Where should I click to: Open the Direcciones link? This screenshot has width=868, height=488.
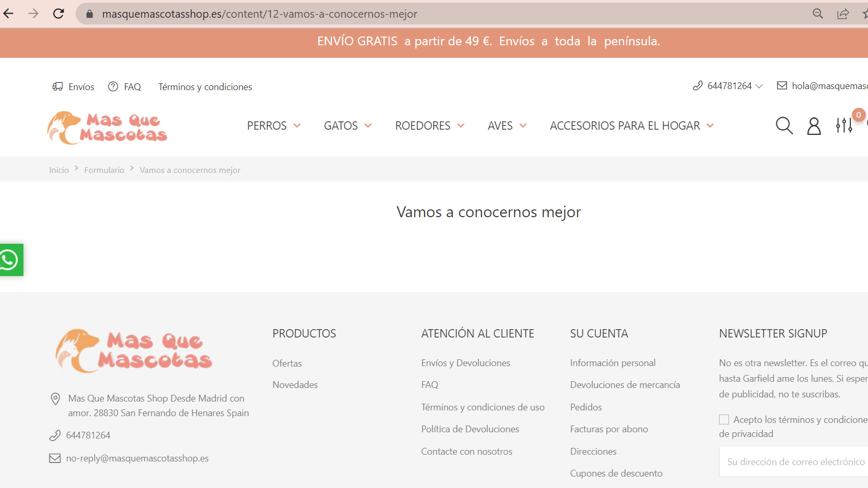coord(593,452)
